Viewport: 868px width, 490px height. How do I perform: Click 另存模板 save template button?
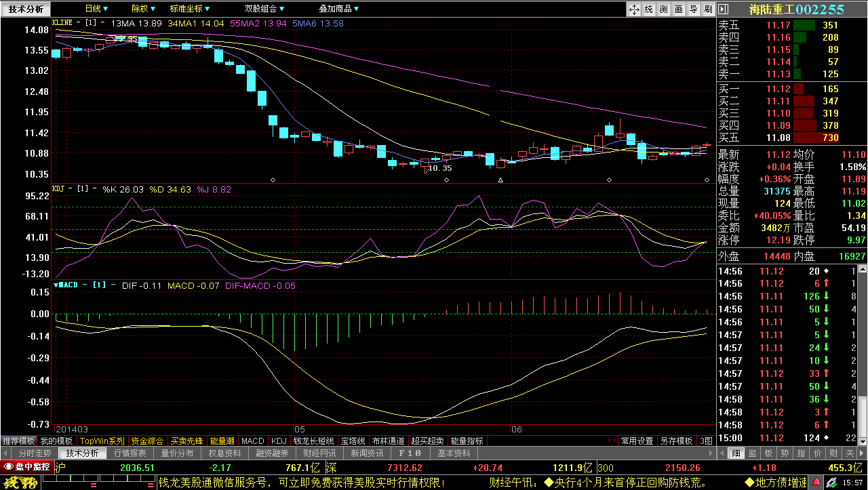pos(676,441)
